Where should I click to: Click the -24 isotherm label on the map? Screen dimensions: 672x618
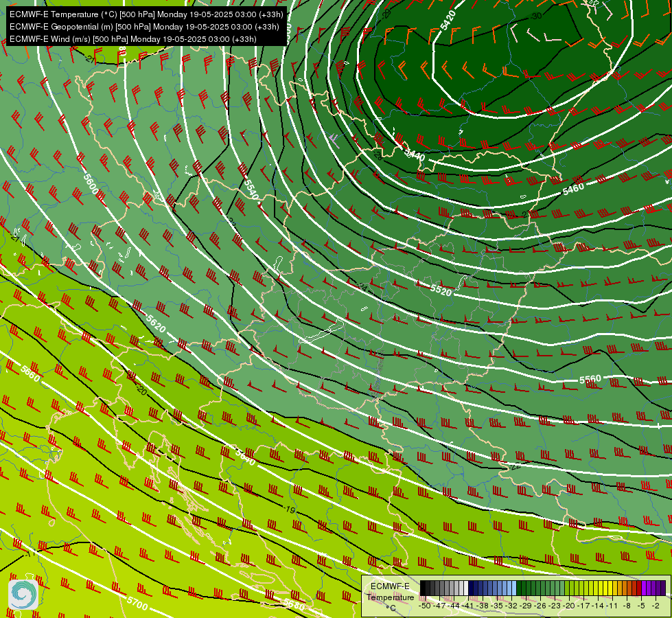[363, 286]
